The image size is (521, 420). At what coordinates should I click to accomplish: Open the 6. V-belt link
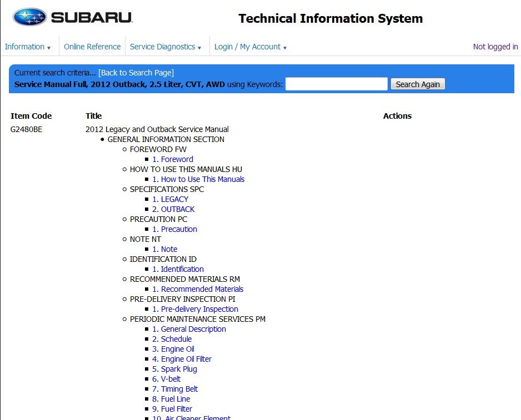pos(166,379)
